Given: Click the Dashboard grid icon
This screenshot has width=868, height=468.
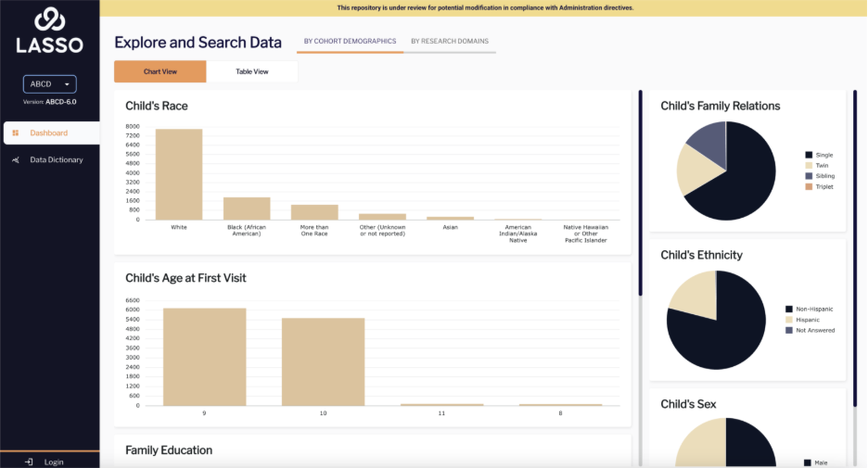Looking at the screenshot, I should pos(16,133).
